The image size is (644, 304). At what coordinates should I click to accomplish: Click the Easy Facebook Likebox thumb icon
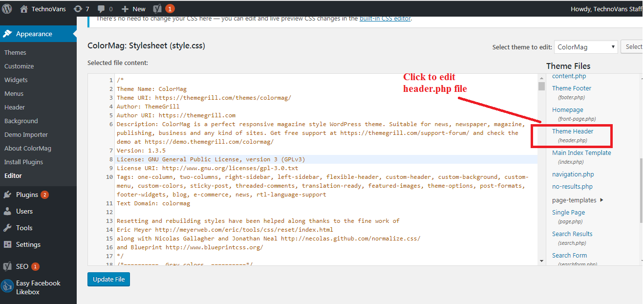[x=7, y=286]
